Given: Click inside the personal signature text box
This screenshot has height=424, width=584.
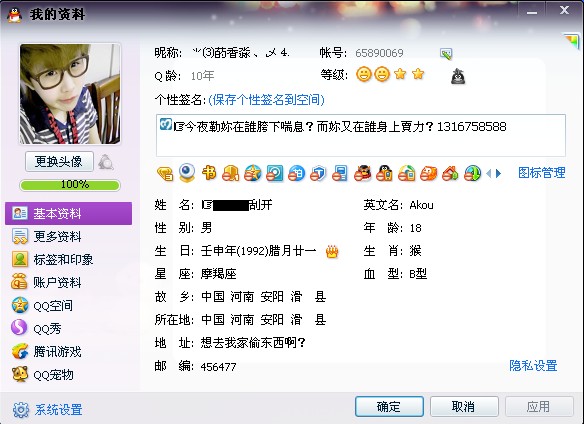Looking at the screenshot, I should (361, 136).
